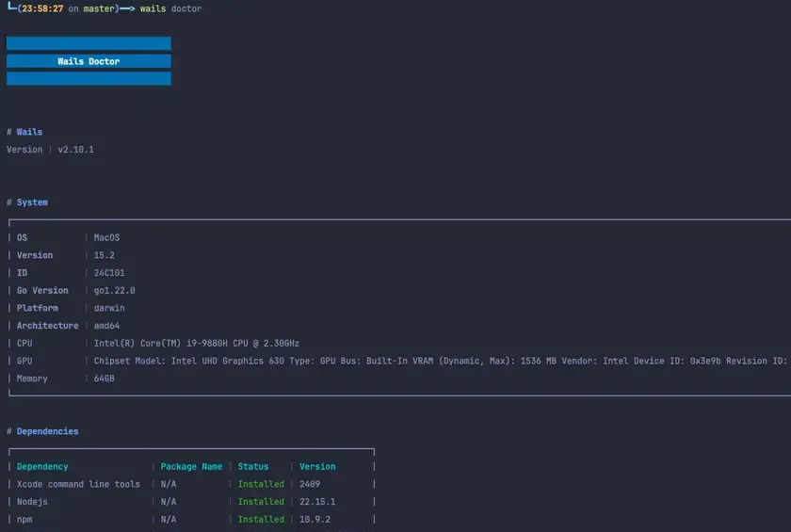Click the Package Name column header
Image resolution: width=791 pixels, height=532 pixels.
click(191, 466)
